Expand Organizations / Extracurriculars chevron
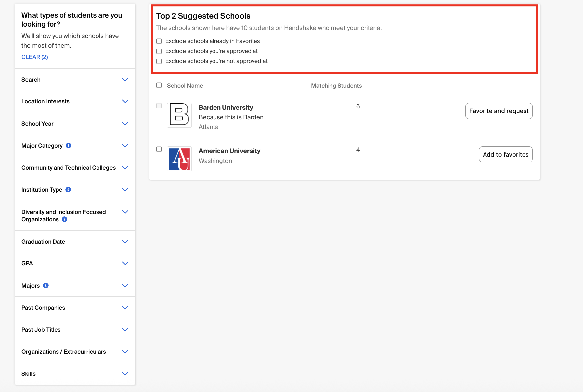This screenshot has height=392, width=583. click(x=125, y=352)
